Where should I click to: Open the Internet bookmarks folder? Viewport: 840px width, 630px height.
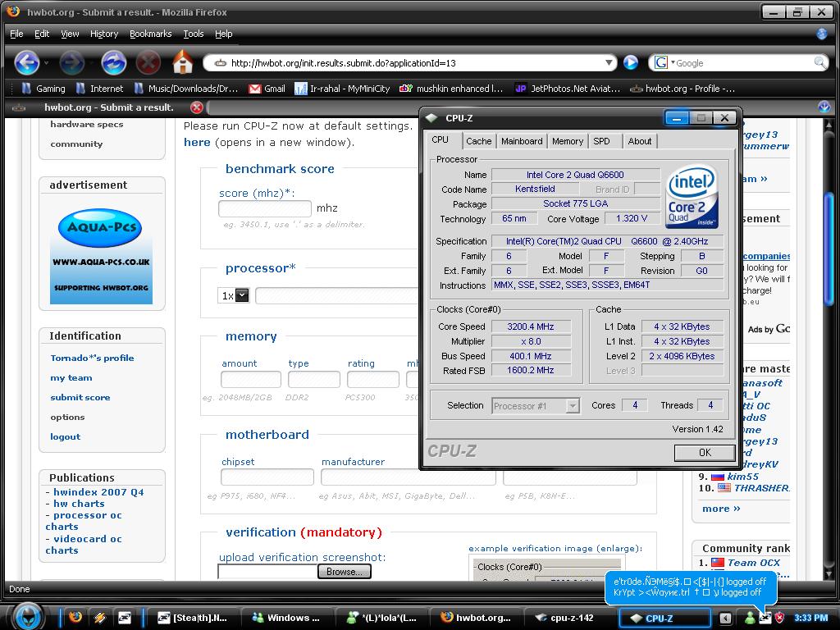point(99,89)
